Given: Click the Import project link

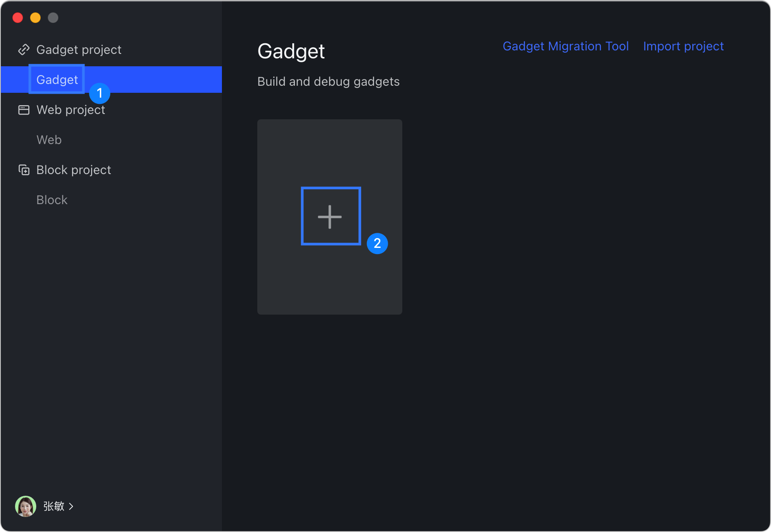Looking at the screenshot, I should (683, 46).
